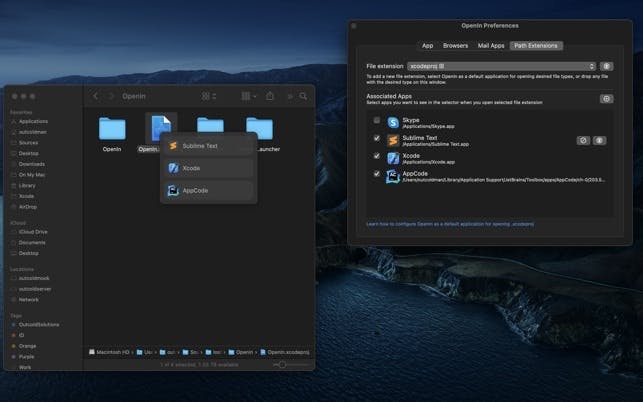The width and height of the screenshot is (643, 402).
Task: Toggle the Xcode checkbox in Associated Apps
Action: point(376,156)
